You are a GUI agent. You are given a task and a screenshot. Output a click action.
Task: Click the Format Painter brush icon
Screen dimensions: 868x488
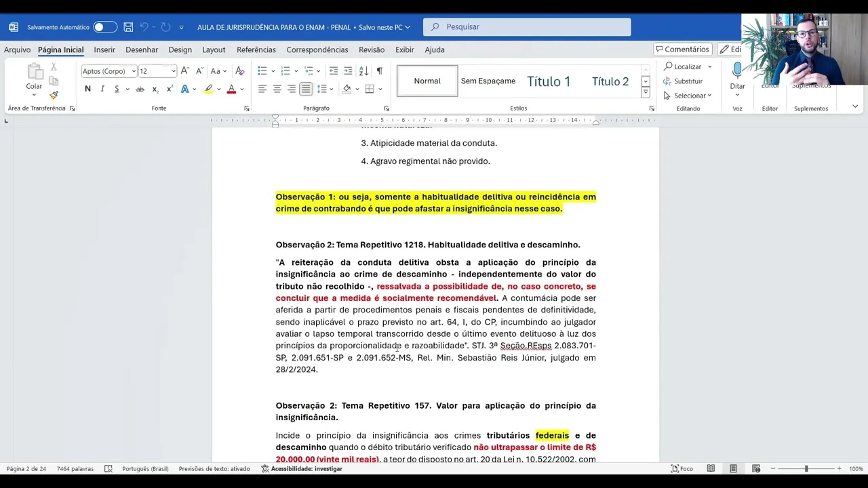(x=54, y=95)
